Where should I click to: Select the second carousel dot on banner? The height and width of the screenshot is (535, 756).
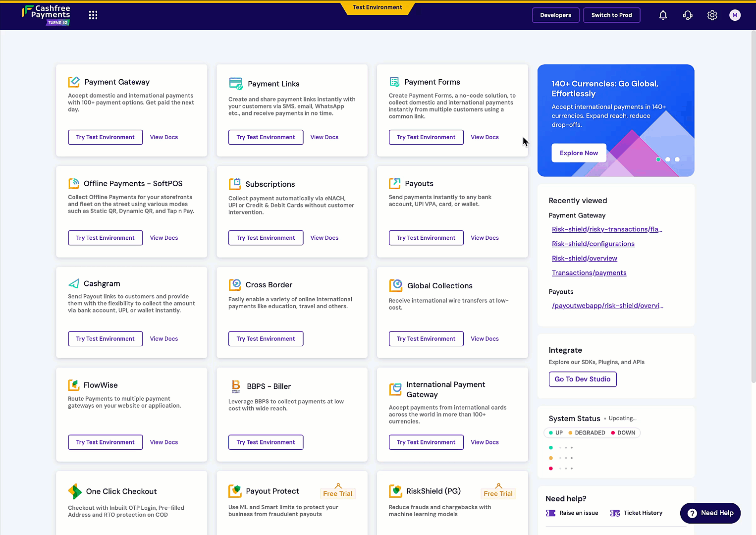pos(668,160)
